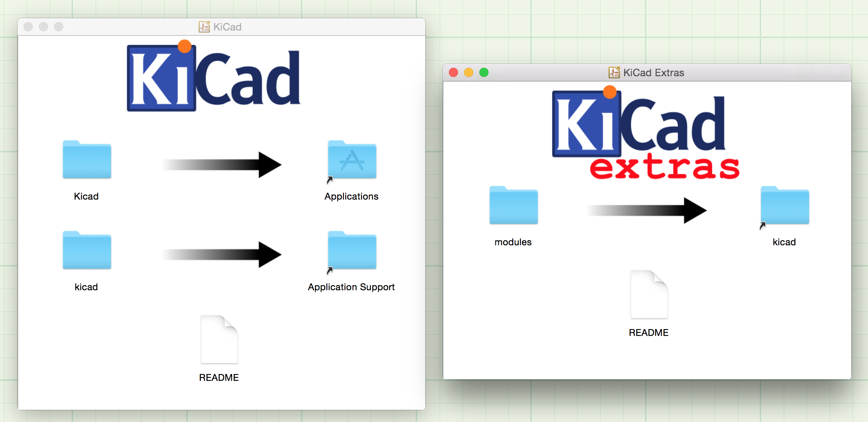Click the inactive close button of KiCad window
Screen dimensions: 868x422
tap(28, 27)
